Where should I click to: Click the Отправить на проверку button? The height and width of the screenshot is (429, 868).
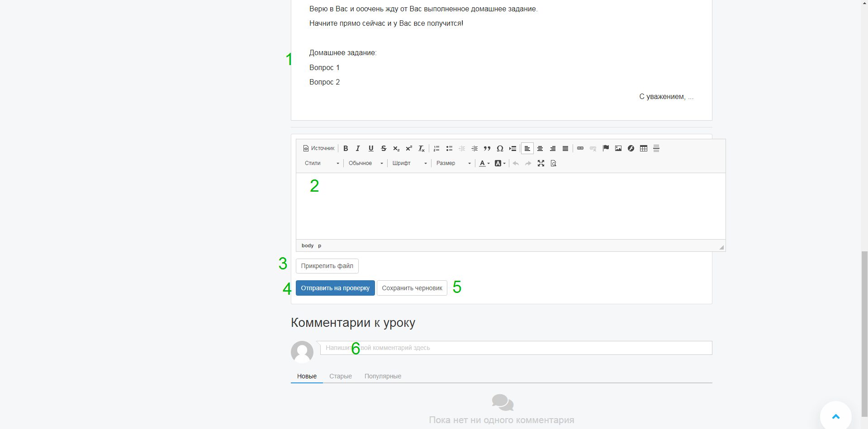coord(335,288)
